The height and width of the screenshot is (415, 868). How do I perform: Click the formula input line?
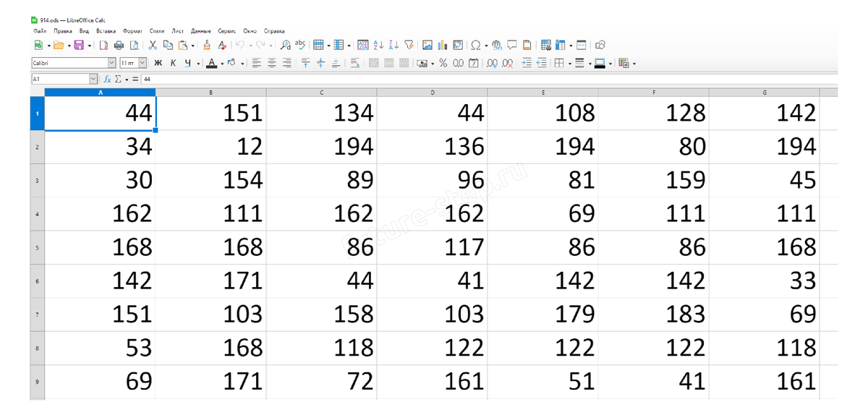pyautogui.click(x=489, y=79)
